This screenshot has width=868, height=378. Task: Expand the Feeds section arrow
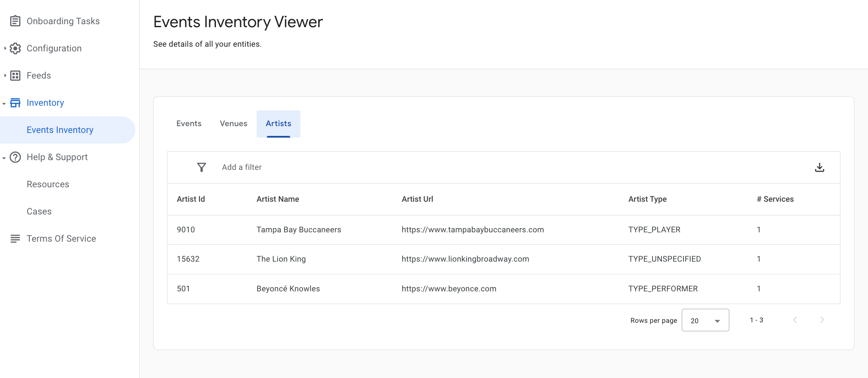click(5, 76)
